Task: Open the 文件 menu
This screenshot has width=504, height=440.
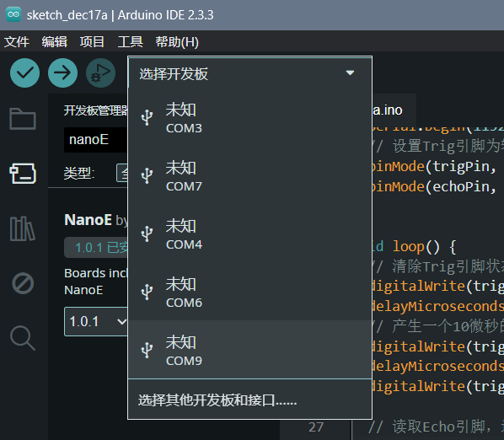Action: pos(16,42)
